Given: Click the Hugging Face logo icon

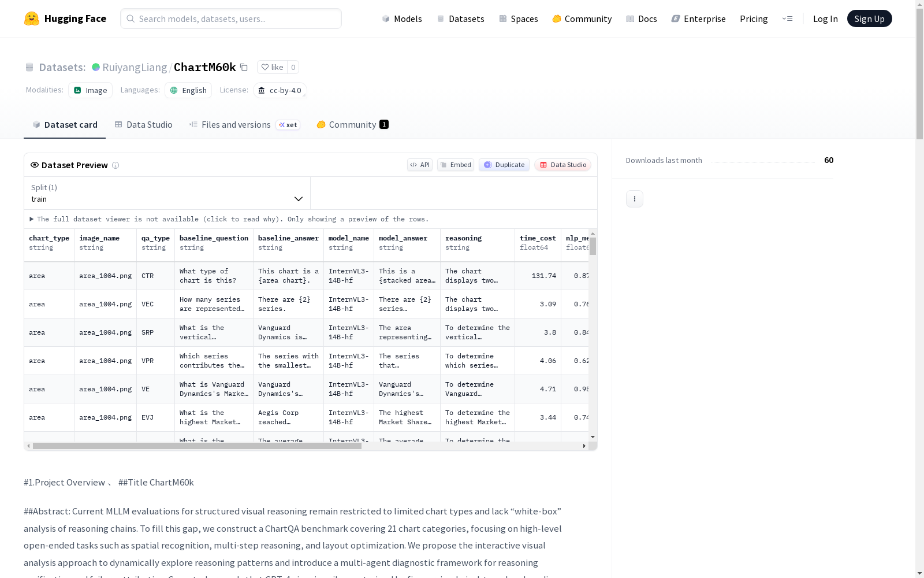Looking at the screenshot, I should (32, 18).
